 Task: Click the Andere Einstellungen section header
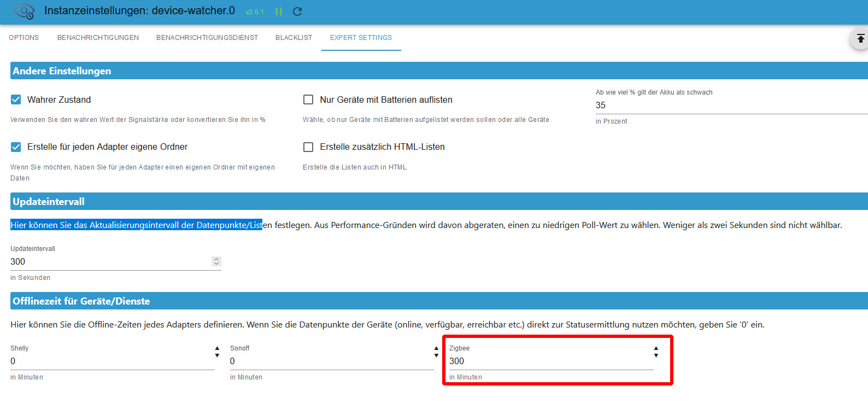pyautogui.click(x=439, y=71)
